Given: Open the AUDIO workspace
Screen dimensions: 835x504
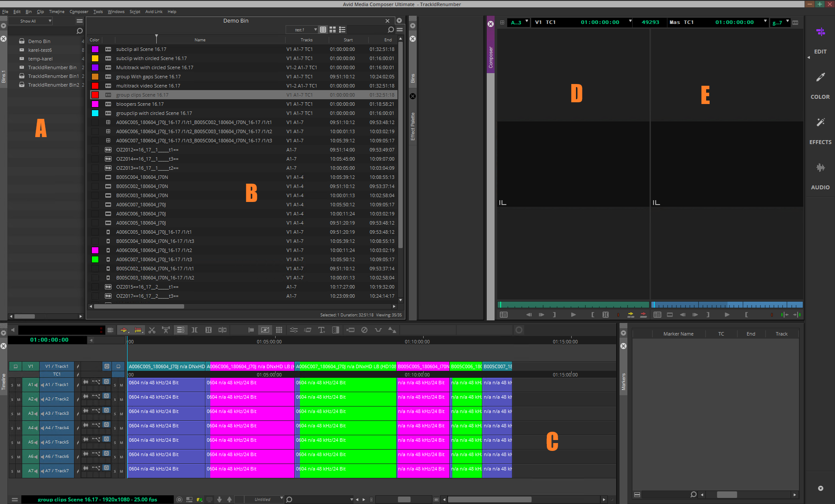Looking at the screenshot, I should click(x=820, y=176).
